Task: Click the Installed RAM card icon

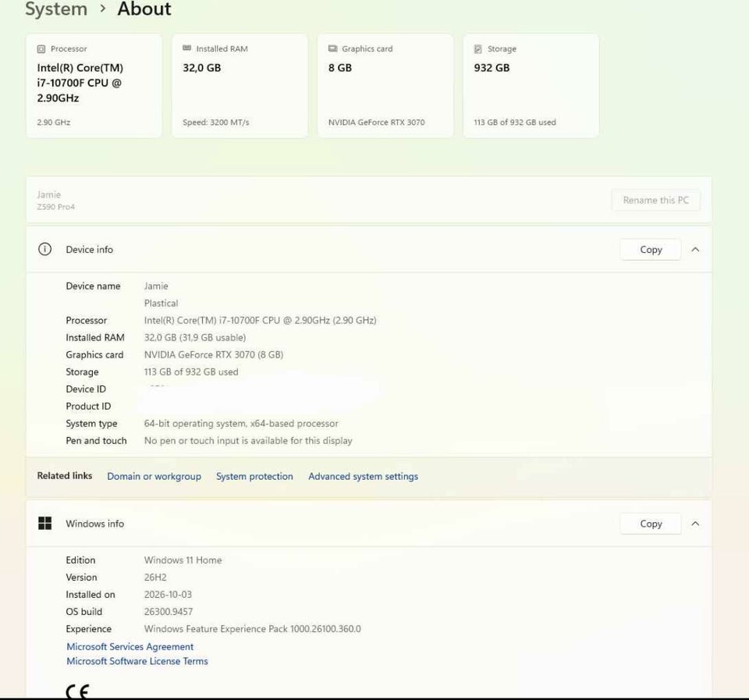Action: click(186, 48)
